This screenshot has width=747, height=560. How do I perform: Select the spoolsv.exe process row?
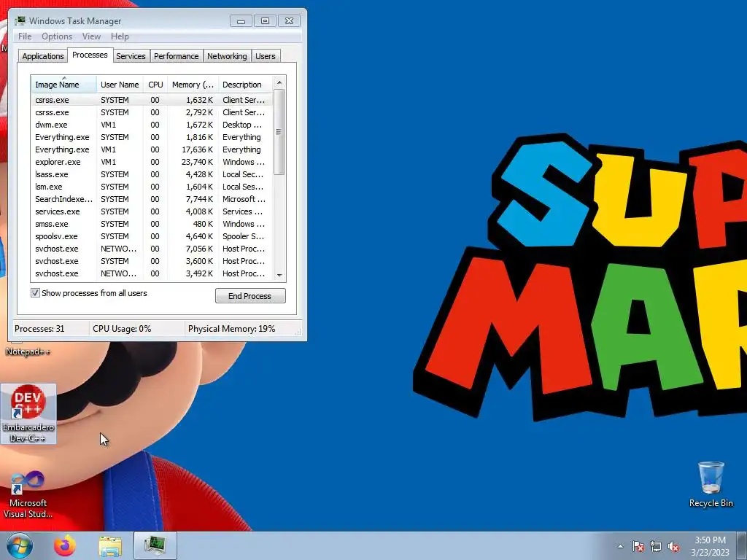[x=152, y=236]
